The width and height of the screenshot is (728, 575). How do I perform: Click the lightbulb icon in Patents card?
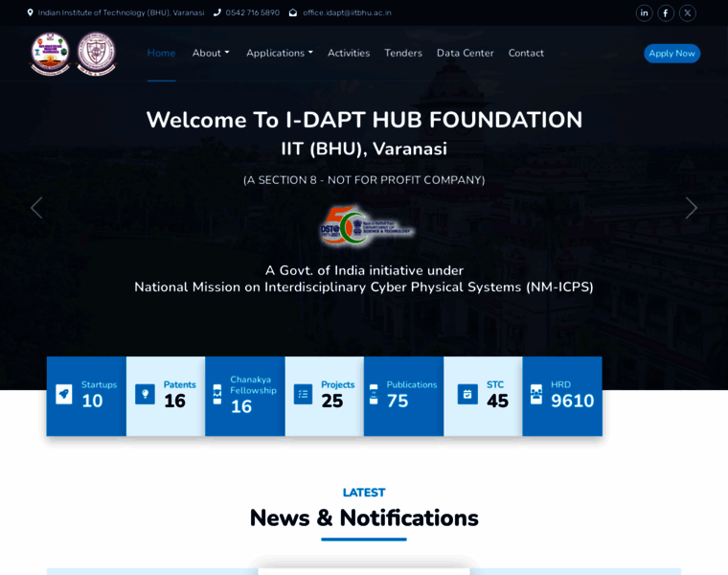pos(145,394)
